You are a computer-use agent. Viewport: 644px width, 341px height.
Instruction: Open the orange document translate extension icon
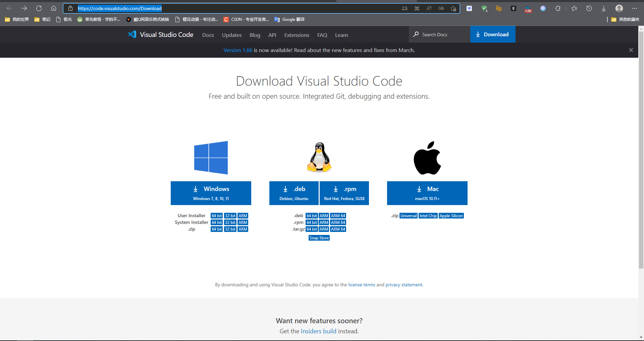point(499,8)
